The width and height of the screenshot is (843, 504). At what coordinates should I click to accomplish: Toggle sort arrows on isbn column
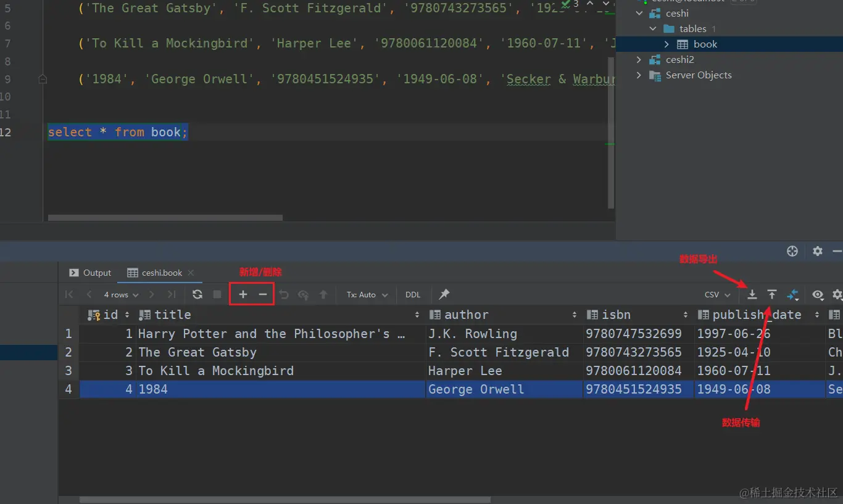point(685,315)
